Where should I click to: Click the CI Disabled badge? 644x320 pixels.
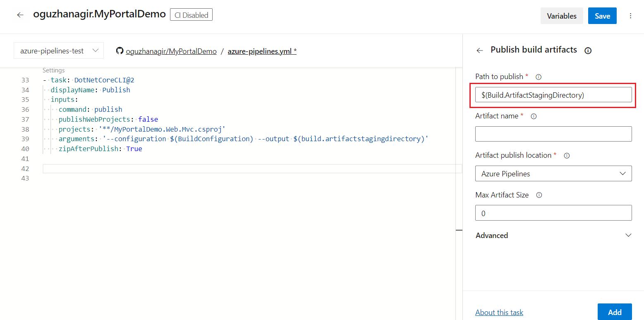[x=191, y=15]
